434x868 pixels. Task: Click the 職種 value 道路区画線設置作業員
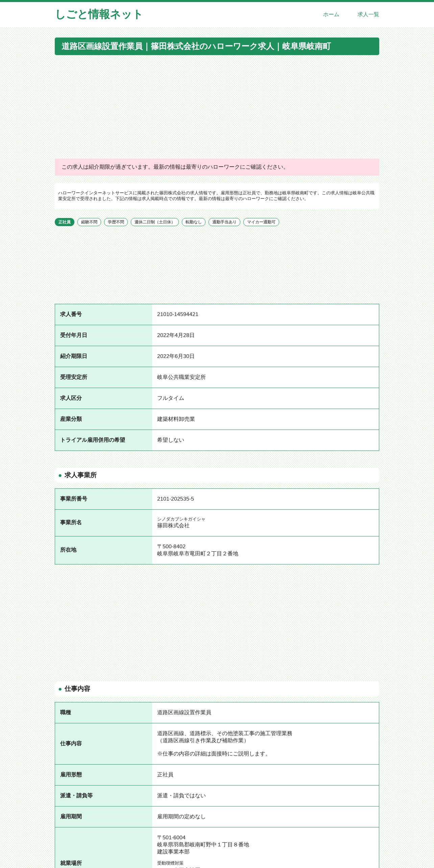184,713
